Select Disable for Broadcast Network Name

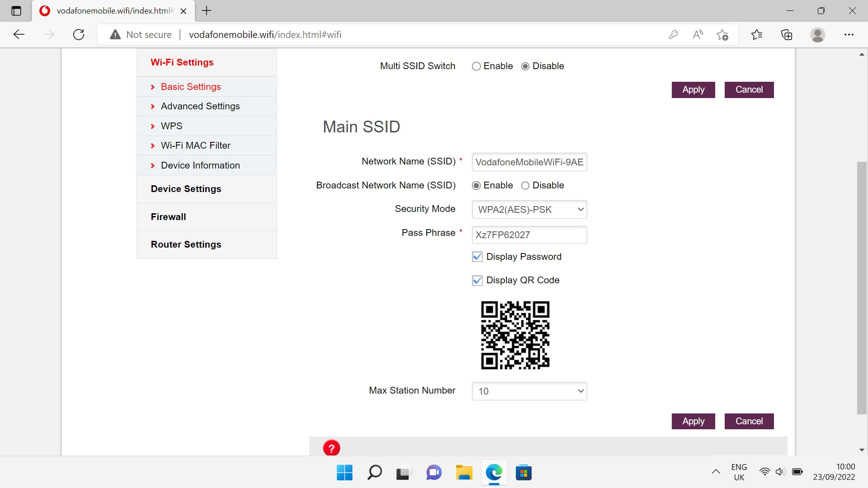click(x=525, y=186)
